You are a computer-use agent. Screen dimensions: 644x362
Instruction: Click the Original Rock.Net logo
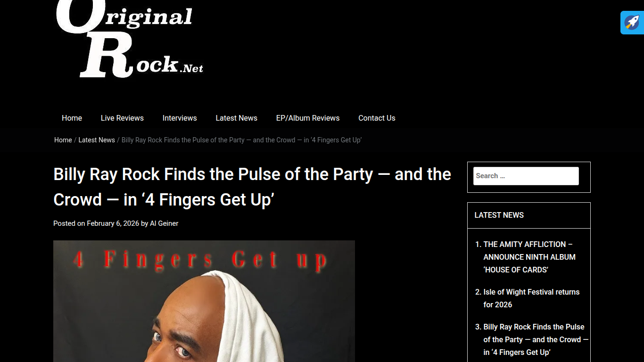point(130,39)
